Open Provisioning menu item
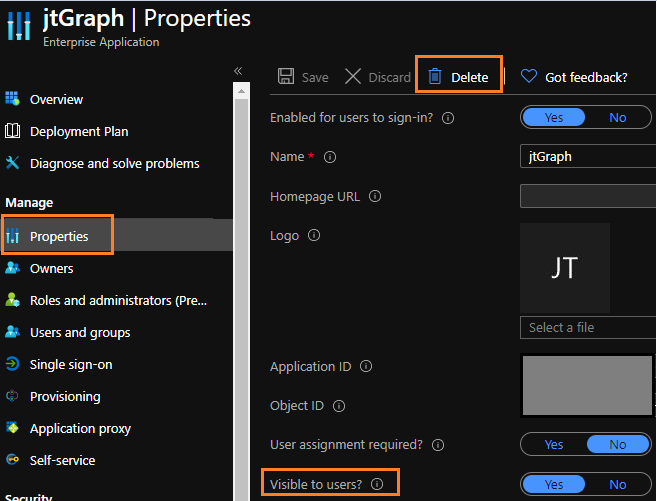This screenshot has height=501, width=657. coord(65,396)
